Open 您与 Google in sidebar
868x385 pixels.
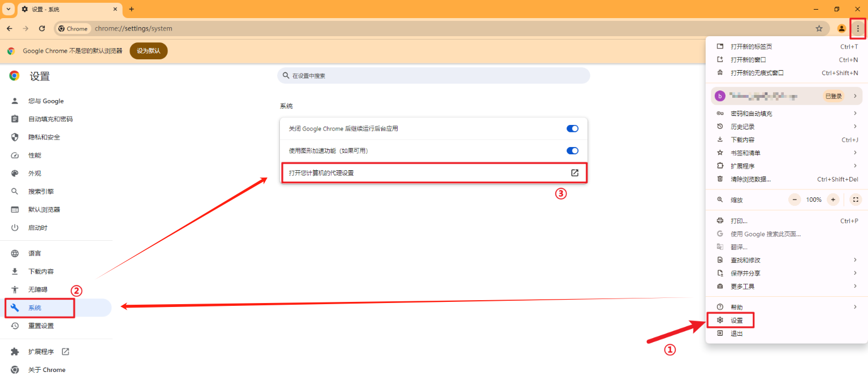[57, 101]
